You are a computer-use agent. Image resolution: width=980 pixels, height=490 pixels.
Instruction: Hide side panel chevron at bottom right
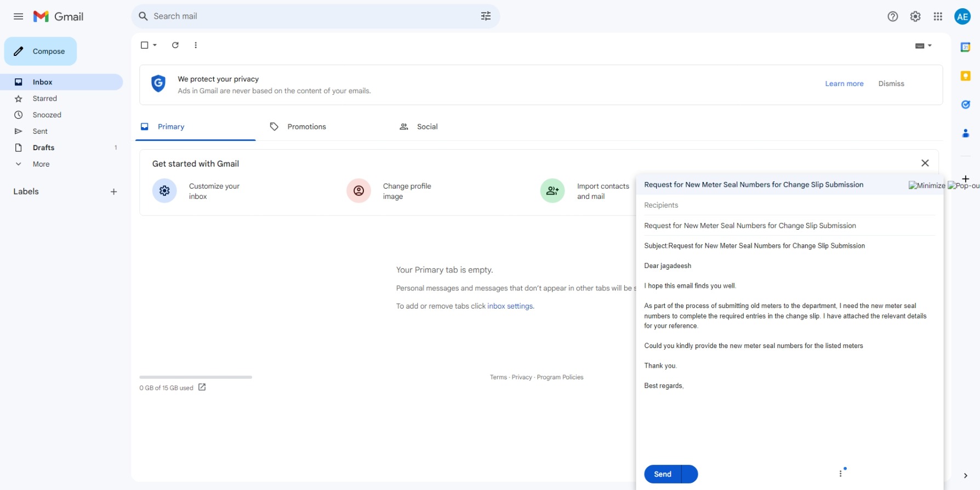click(965, 475)
